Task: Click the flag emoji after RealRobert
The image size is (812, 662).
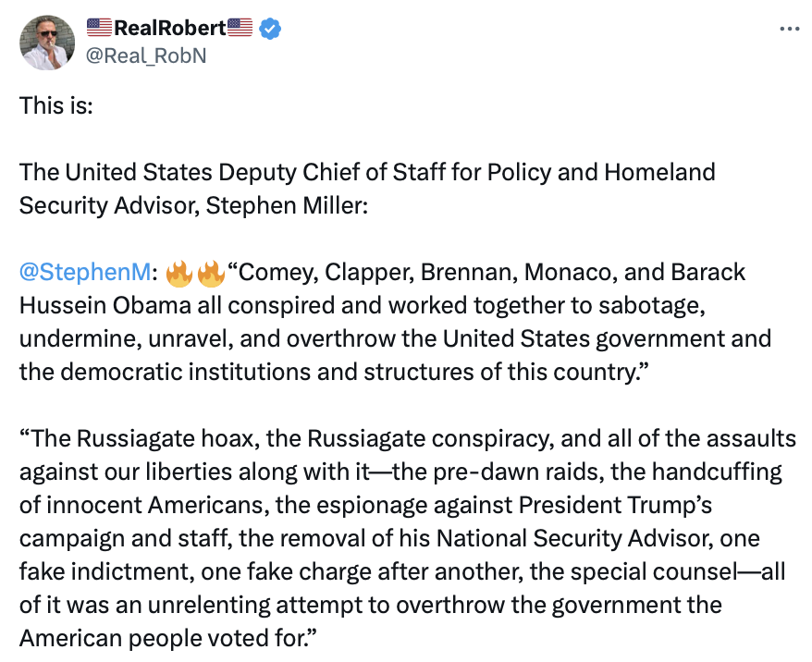Action: coord(240,30)
